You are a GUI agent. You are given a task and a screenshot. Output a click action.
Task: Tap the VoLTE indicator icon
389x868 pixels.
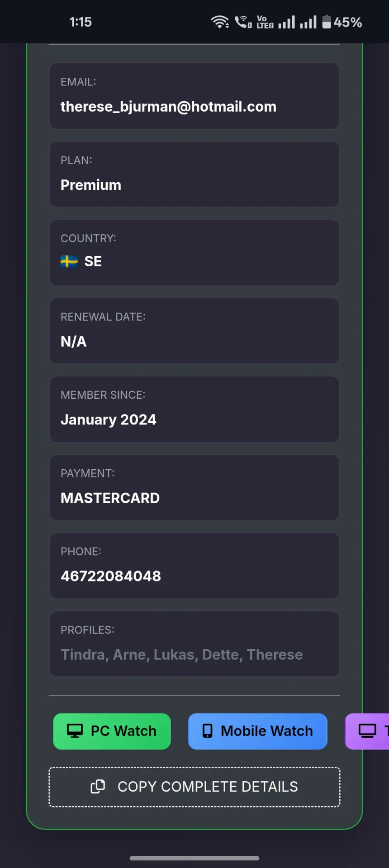pos(265,22)
